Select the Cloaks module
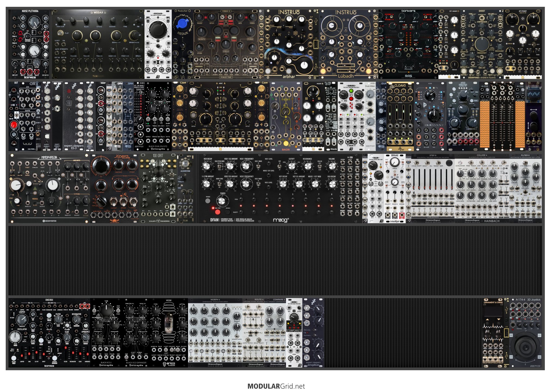This screenshot has height=392, width=553. pos(400,116)
